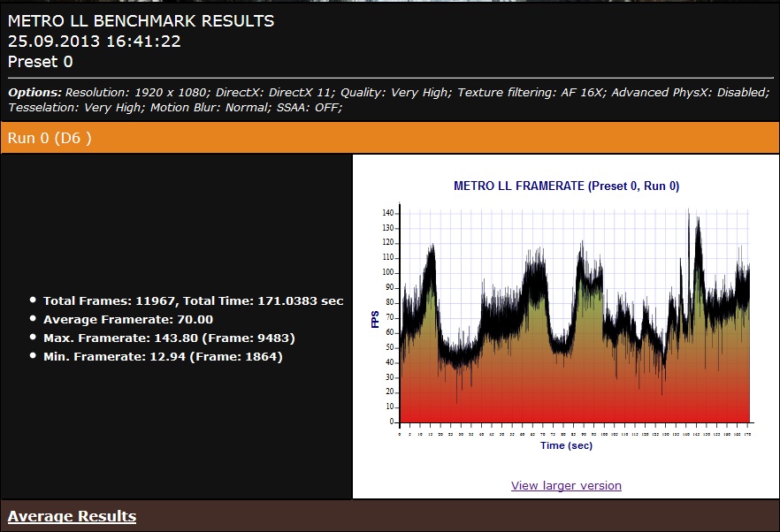780x532 pixels.
Task: Click the Tesselation: Very High options line
Action: tap(175, 108)
